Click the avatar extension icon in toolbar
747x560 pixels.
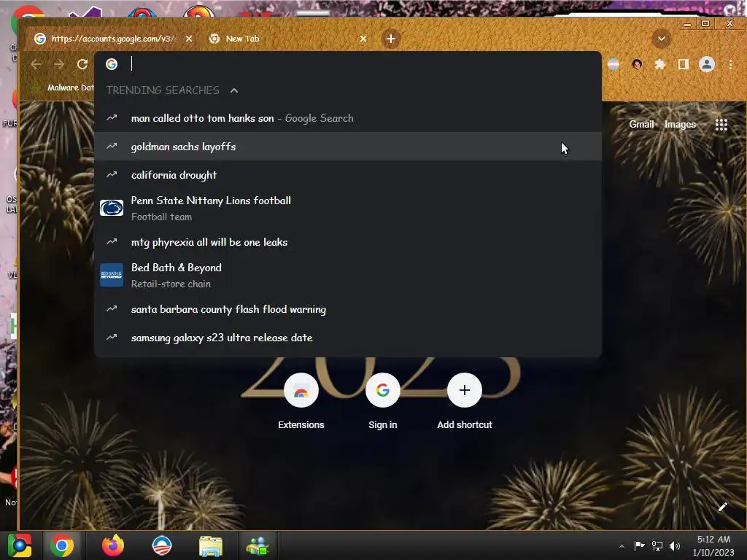pos(637,64)
